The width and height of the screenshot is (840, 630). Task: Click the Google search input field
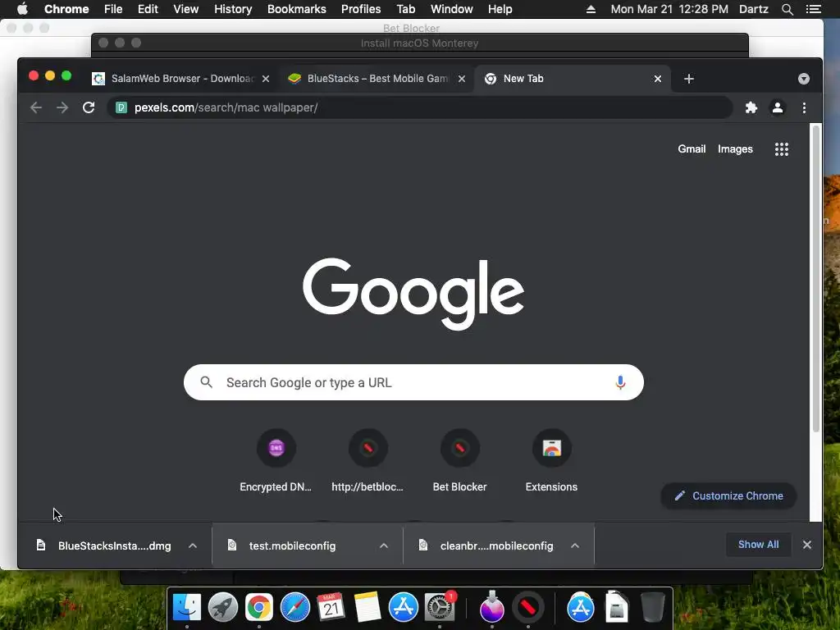click(x=413, y=382)
